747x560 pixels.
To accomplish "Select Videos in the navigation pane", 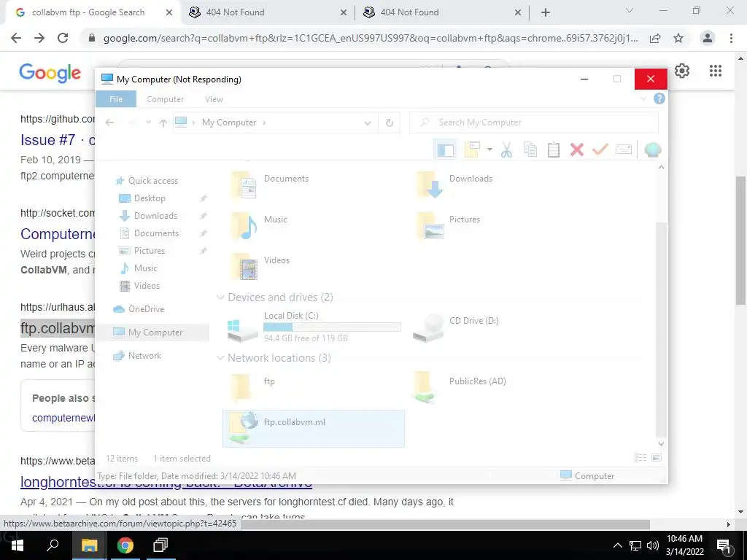I will [147, 286].
